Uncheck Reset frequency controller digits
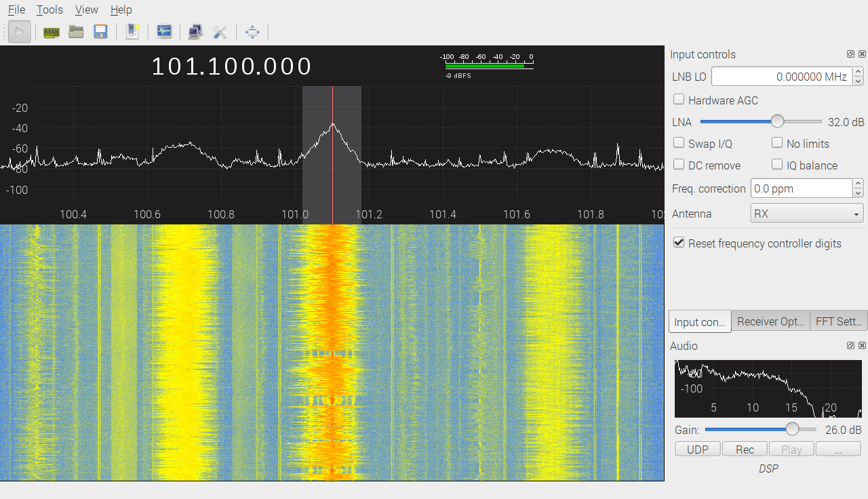 (679, 243)
